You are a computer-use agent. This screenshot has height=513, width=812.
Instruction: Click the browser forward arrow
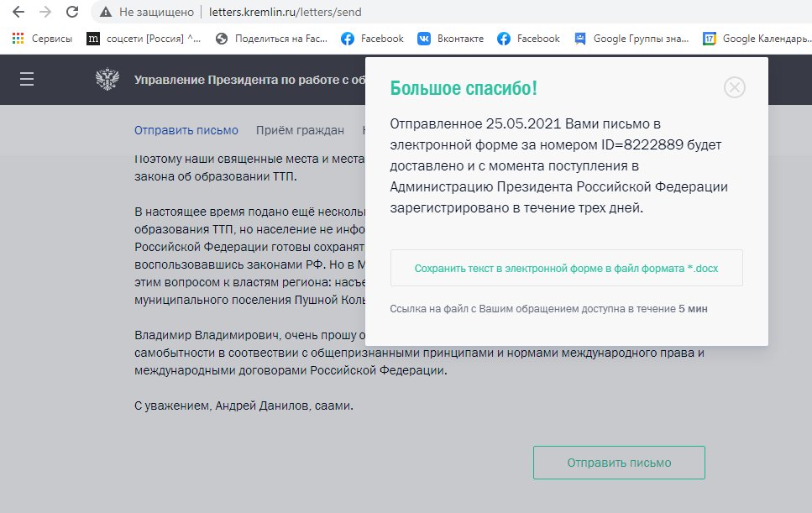45,13
